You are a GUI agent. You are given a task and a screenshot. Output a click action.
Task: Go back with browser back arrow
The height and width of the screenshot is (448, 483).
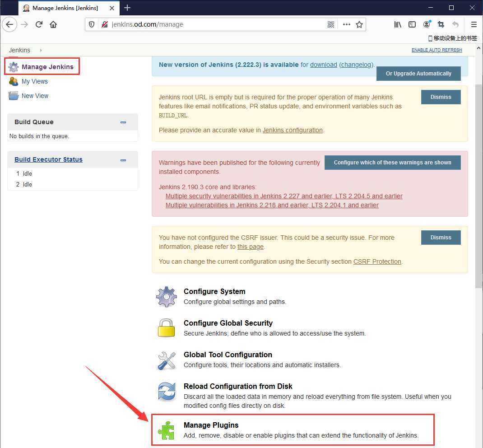click(x=9, y=24)
